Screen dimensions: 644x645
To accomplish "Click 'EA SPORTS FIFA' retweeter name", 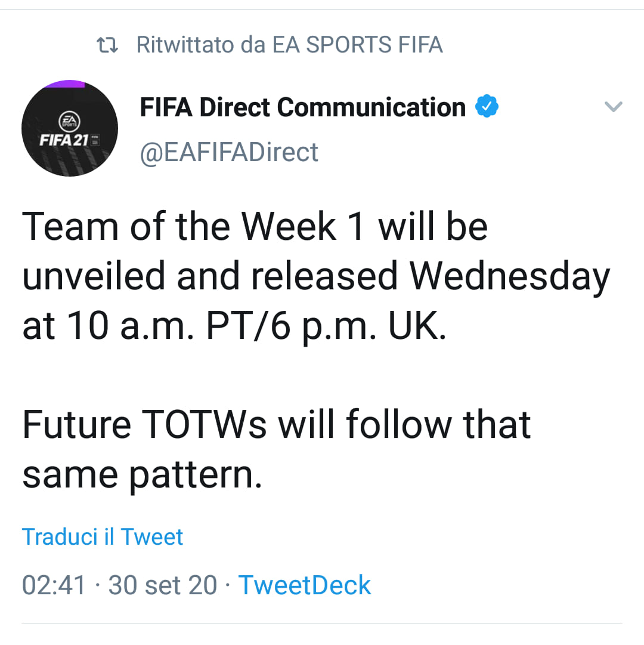I will tap(358, 45).
